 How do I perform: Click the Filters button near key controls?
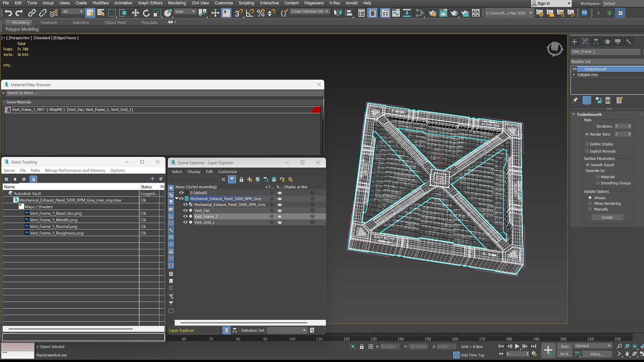click(597, 354)
